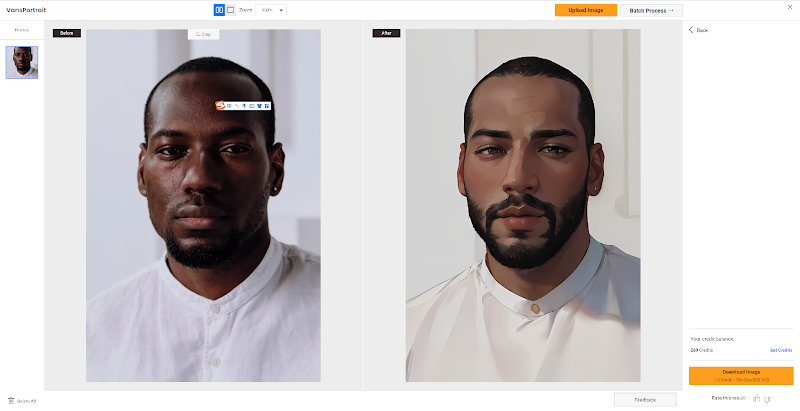Click the keyboard icon in floating toolbar
The height and width of the screenshot is (411, 800).
pyautogui.click(x=252, y=106)
